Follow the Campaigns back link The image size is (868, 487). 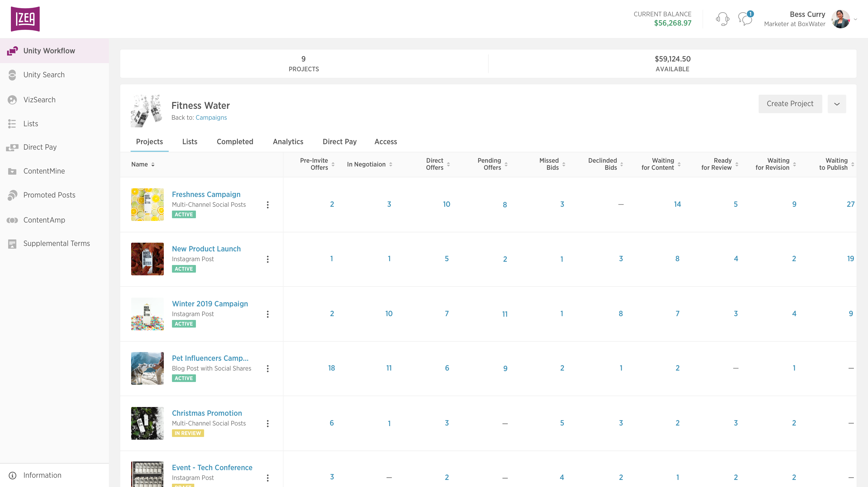tap(211, 117)
